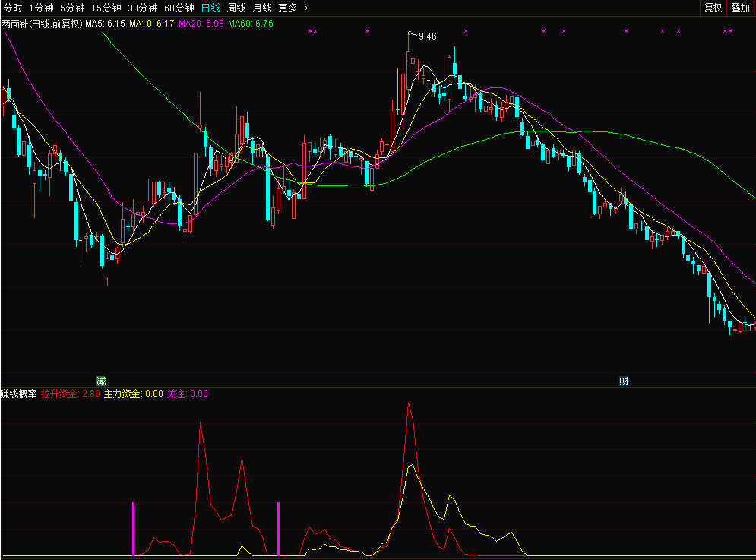Open the 60分钟 chart view
This screenshot has width=756, height=560.
click(x=179, y=8)
